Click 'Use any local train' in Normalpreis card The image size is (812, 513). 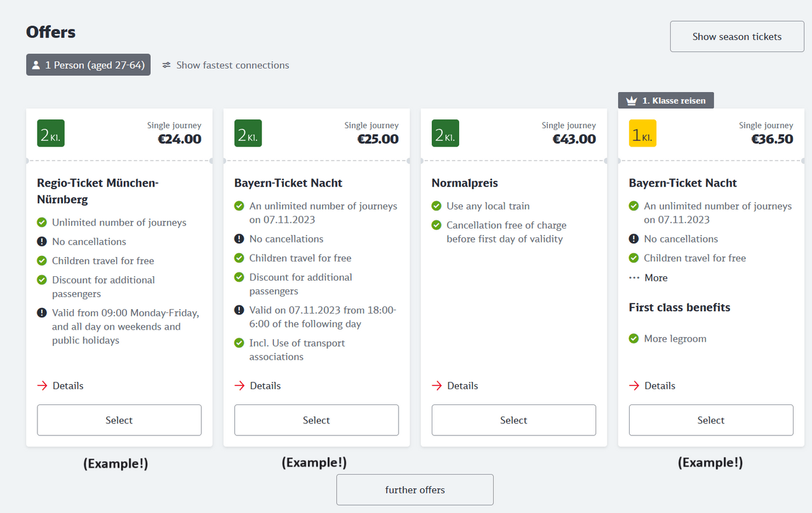point(488,206)
